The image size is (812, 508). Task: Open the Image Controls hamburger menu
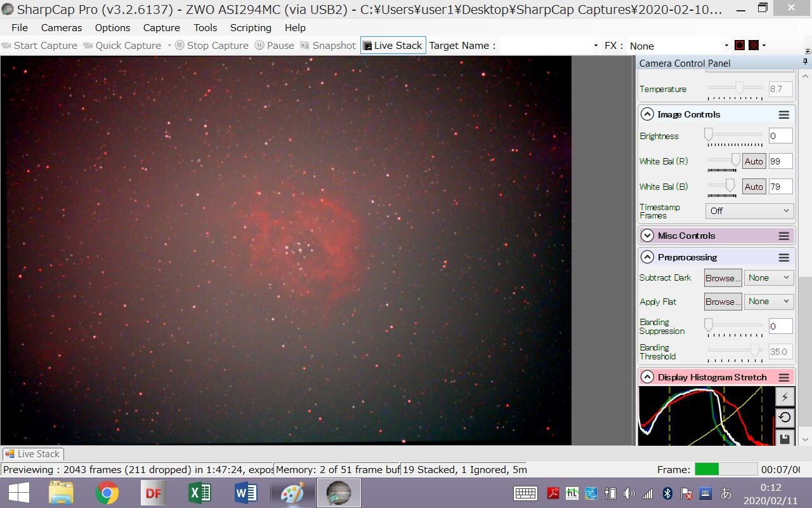(x=784, y=115)
